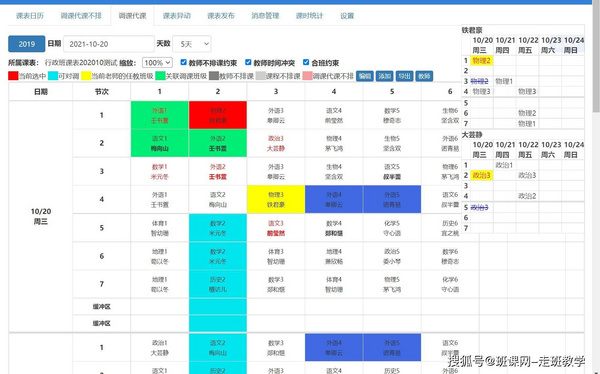Screen dimensions: 600x374
Task: Switch to the 消息管理 tab
Action: pos(265,16)
